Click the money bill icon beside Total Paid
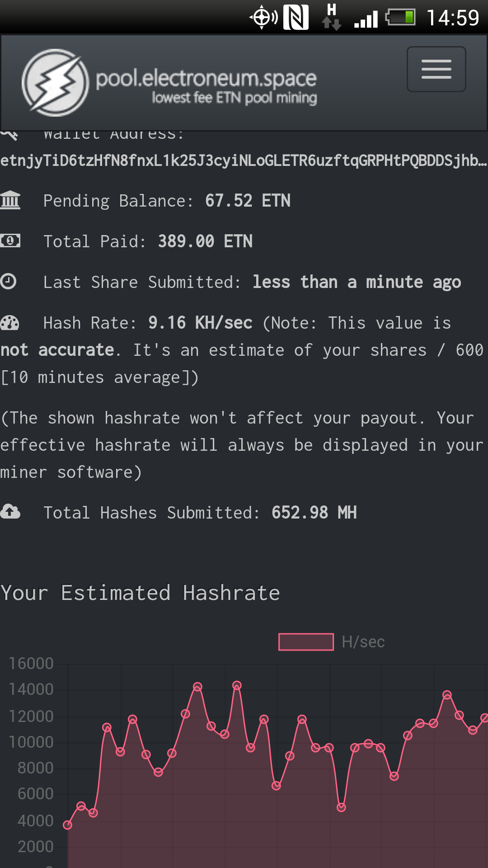 [x=10, y=241]
